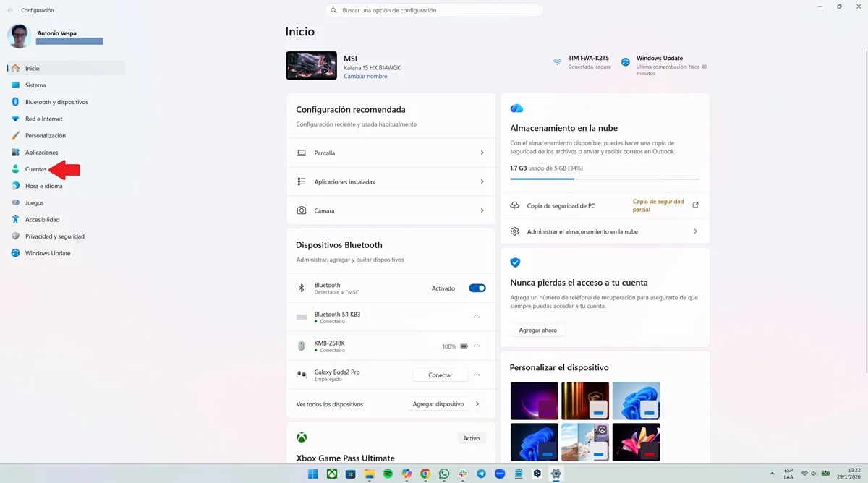Click the MSI desktop preview thumbnail
Screen dimensions: 868x483
[x=311, y=65]
